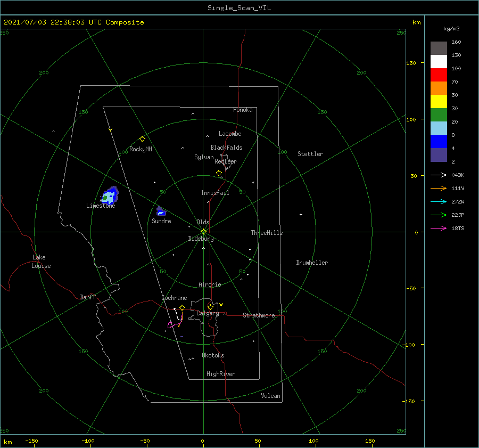Viewport: 479px width, 448px height.
Task: Click the 04DK legend label
Action: pyautogui.click(x=458, y=175)
